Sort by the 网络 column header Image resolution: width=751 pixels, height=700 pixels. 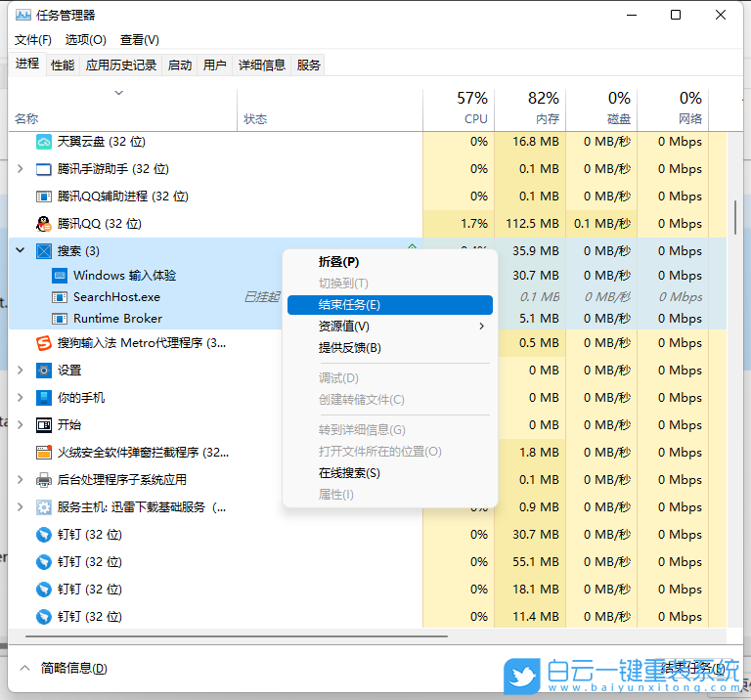coord(673,110)
